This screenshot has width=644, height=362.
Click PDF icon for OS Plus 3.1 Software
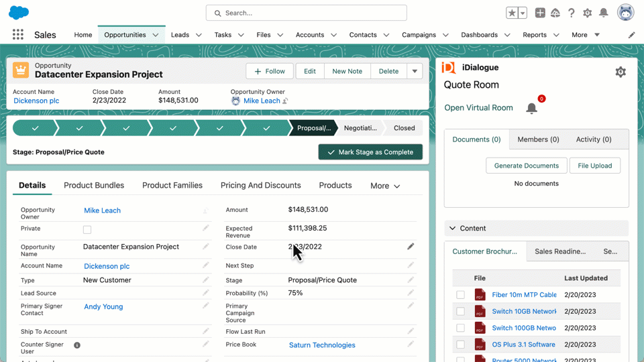(480, 345)
